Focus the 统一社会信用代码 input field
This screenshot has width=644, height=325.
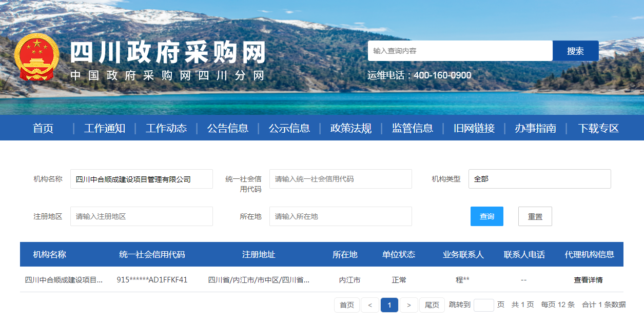pyautogui.click(x=340, y=179)
